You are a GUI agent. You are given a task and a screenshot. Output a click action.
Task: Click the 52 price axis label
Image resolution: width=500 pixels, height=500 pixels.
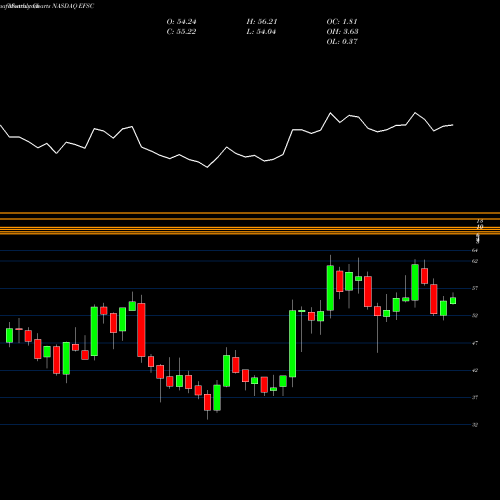[475, 316]
